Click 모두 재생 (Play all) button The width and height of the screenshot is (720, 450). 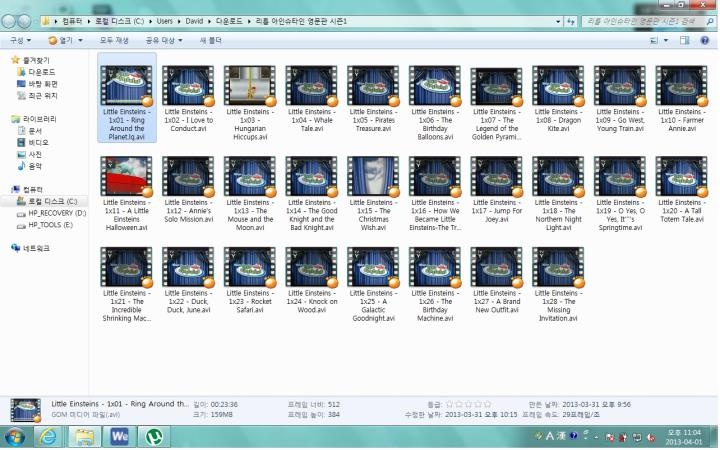(x=114, y=40)
